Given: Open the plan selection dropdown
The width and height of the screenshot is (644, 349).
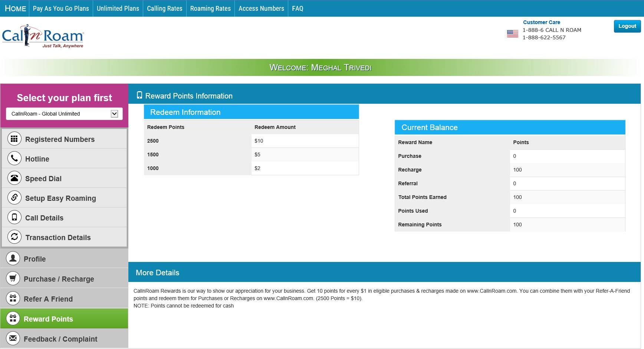Looking at the screenshot, I should [x=64, y=114].
